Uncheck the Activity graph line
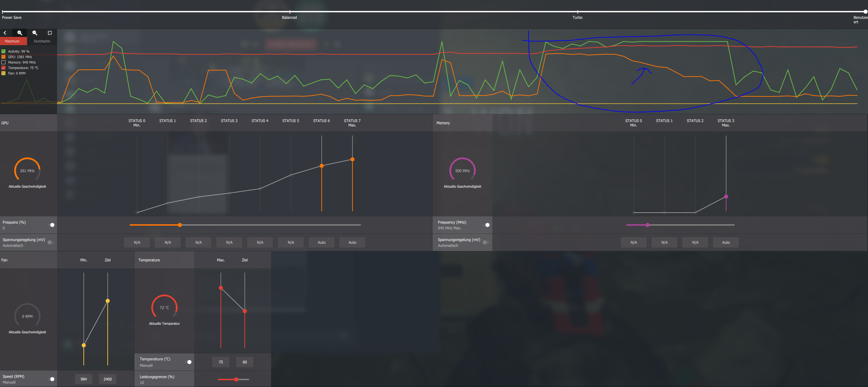Viewport: 868px width, 387px height. pos(3,51)
